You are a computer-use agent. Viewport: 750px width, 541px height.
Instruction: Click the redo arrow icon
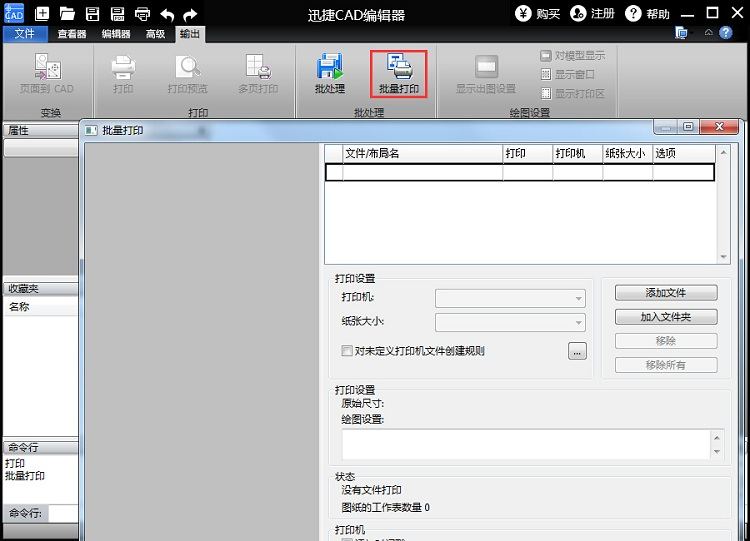pyautogui.click(x=190, y=14)
